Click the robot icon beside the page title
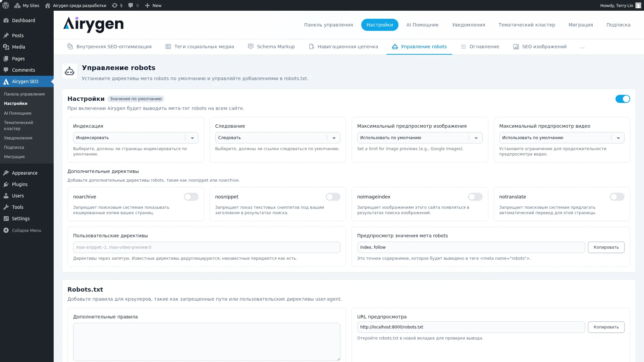Viewport: 644px width, 362px height. 70,71
